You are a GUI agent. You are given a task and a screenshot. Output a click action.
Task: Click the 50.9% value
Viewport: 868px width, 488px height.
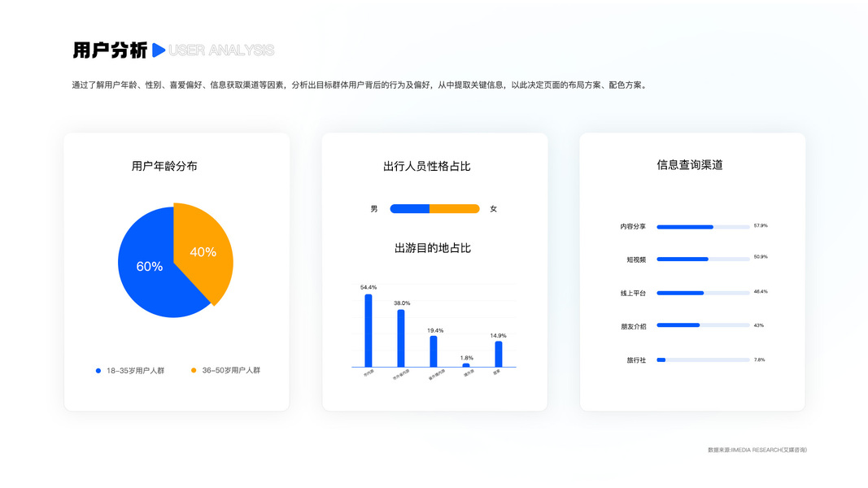pos(761,257)
